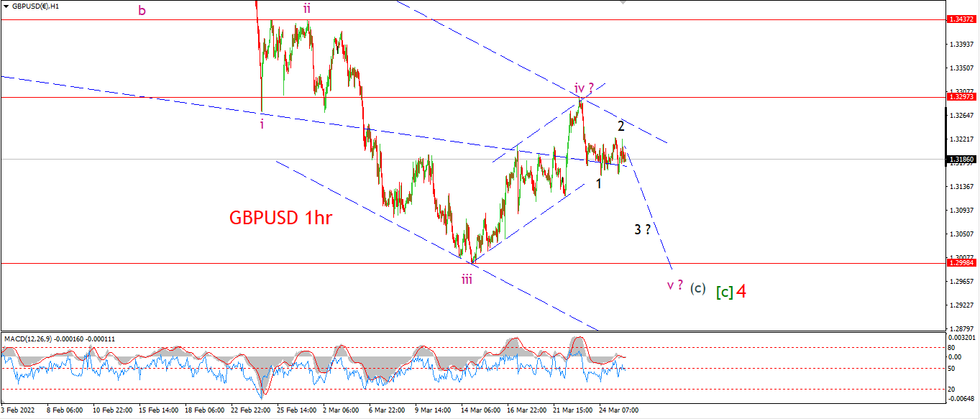The height and width of the screenshot is (419, 980).
Task: Open the dropdown arrow beside GBPUSD(€),H1
Action: pos(6,6)
